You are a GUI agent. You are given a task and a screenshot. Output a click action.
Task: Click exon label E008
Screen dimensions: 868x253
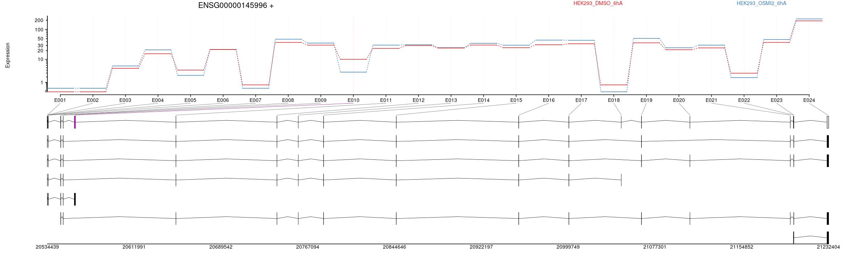[x=288, y=100]
